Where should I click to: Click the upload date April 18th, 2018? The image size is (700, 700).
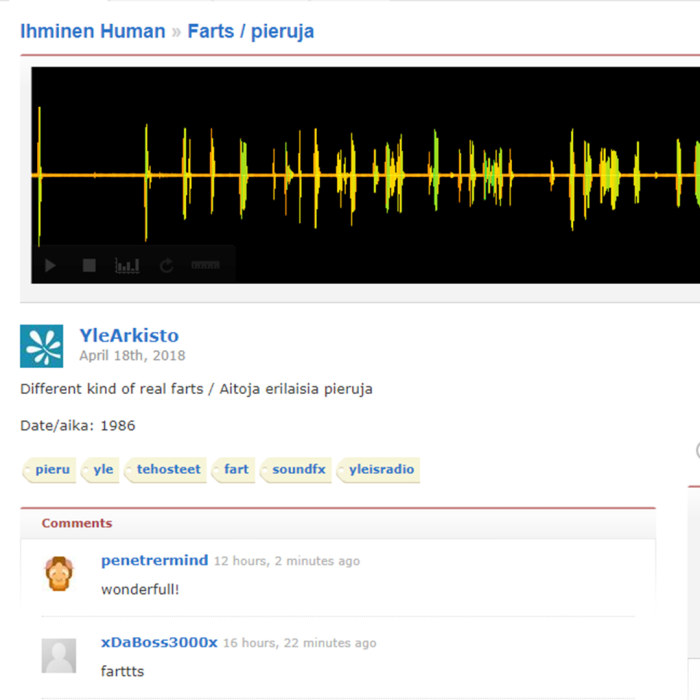132,356
